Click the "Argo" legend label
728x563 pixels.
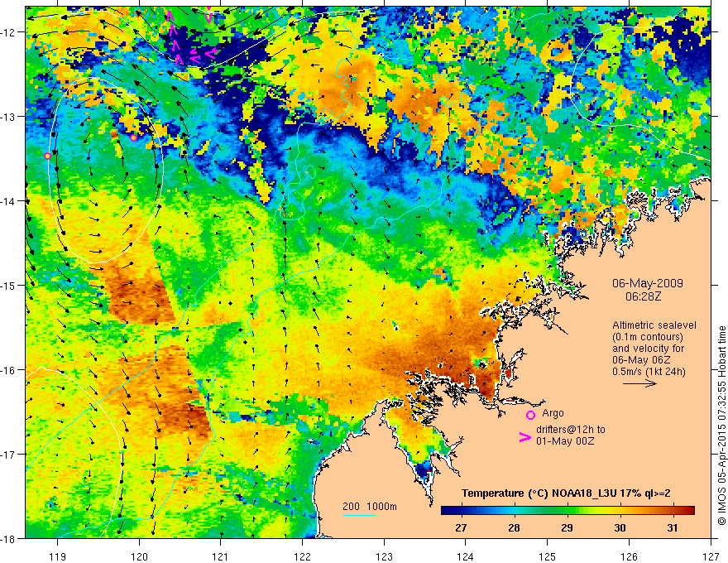(x=553, y=413)
